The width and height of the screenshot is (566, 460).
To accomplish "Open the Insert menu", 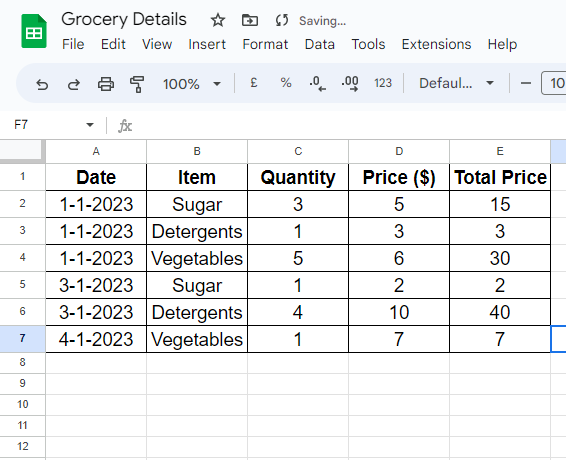I will click(x=207, y=44).
